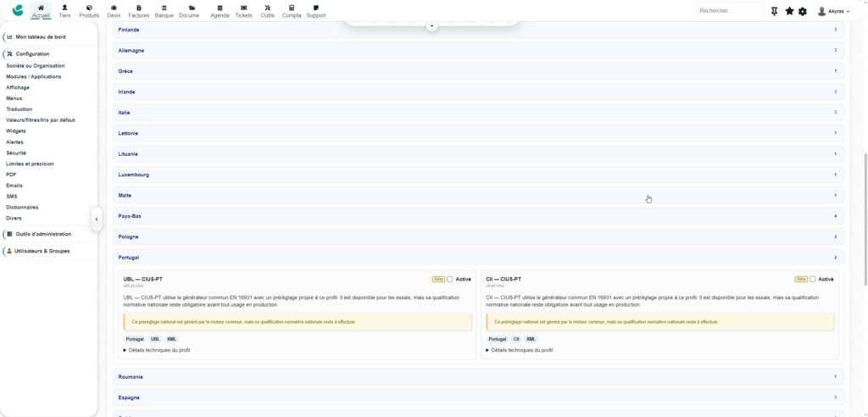Enable the UBL — CIUS-PT Activé checkbox

coord(449,279)
